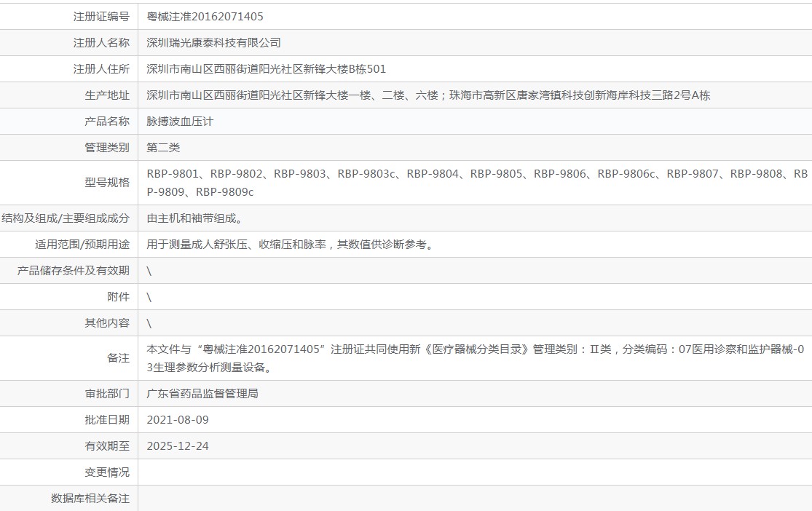The height and width of the screenshot is (511, 812).
Task: Click the 有效期至 label
Action: pos(107,446)
